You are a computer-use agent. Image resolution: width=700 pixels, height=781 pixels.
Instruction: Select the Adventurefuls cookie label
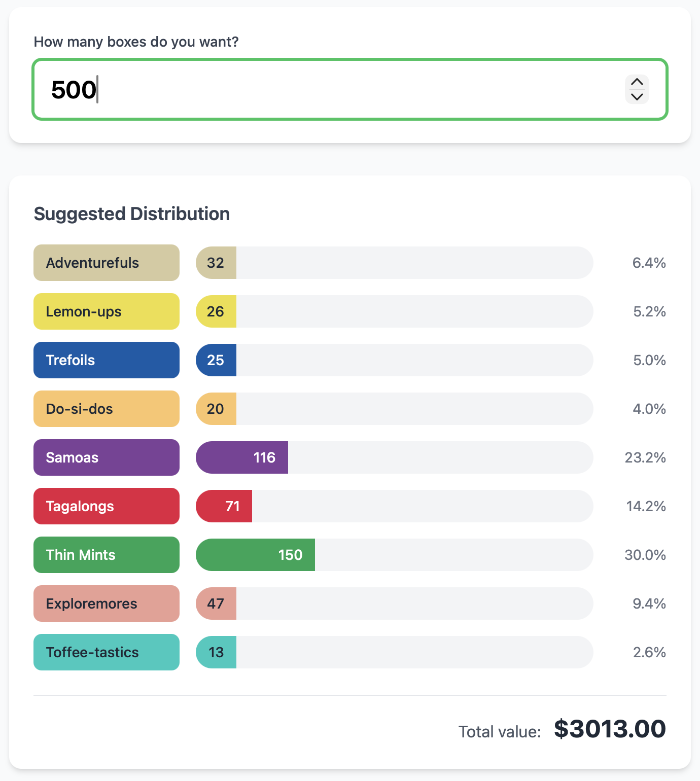pyautogui.click(x=107, y=263)
